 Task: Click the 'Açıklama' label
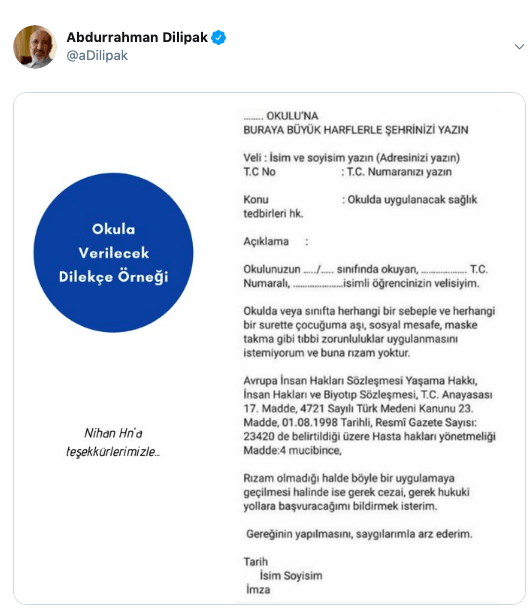(x=266, y=242)
